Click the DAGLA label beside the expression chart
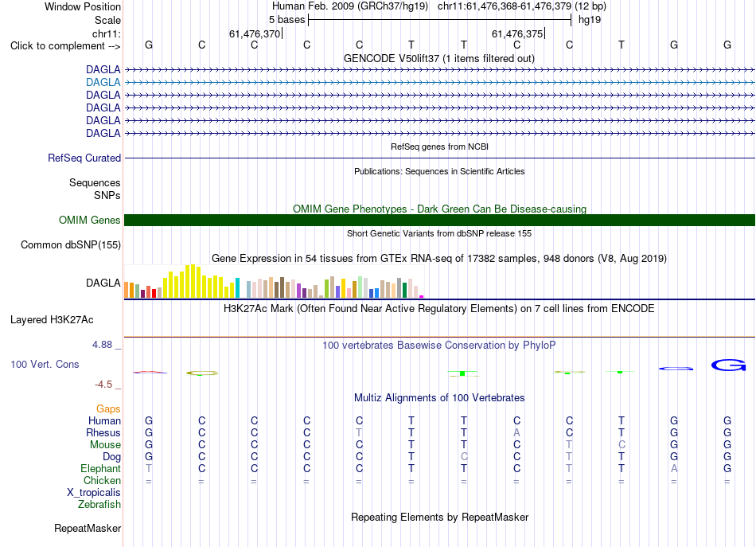The height and width of the screenshot is (547, 756). [x=103, y=283]
